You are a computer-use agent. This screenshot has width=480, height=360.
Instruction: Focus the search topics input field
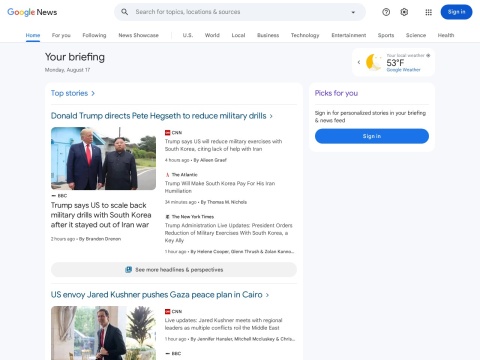pos(240,12)
